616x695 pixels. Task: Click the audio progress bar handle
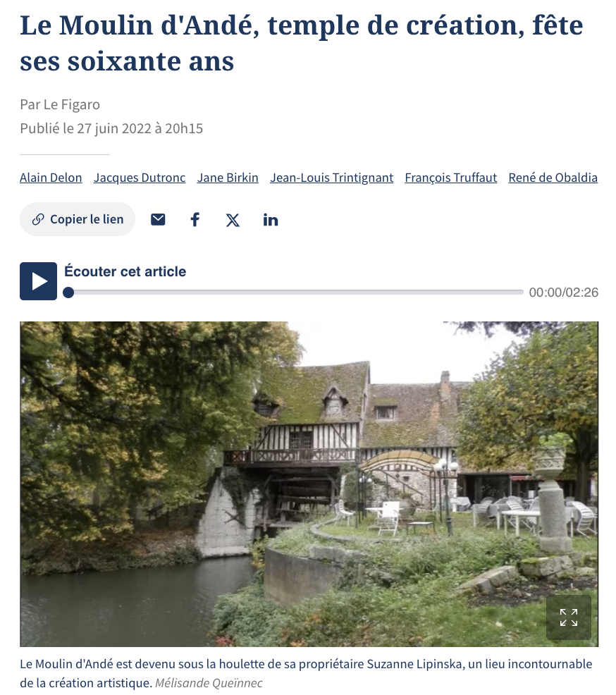[x=68, y=293]
